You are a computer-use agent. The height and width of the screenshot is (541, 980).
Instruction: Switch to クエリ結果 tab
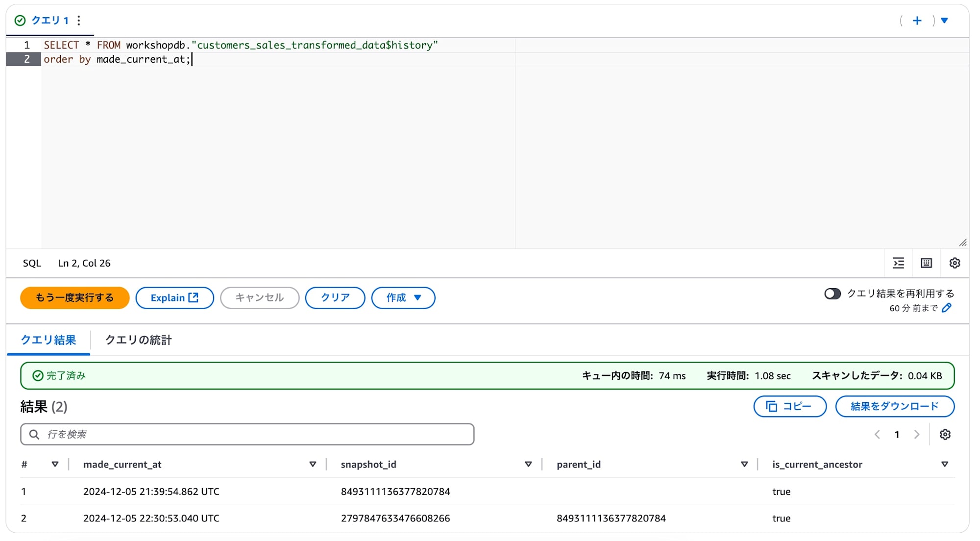click(49, 340)
